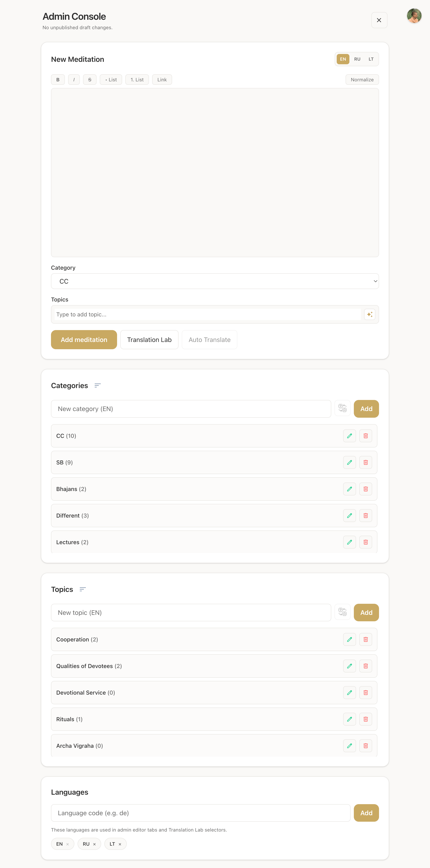Click the sort icon next to Topics
430x868 pixels.
pyautogui.click(x=83, y=589)
